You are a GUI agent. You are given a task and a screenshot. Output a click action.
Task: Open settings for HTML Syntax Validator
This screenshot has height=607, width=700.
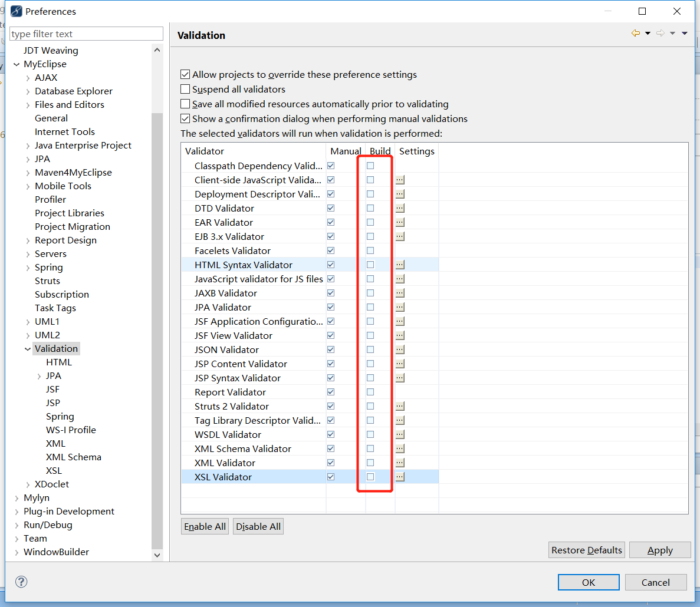click(x=400, y=265)
